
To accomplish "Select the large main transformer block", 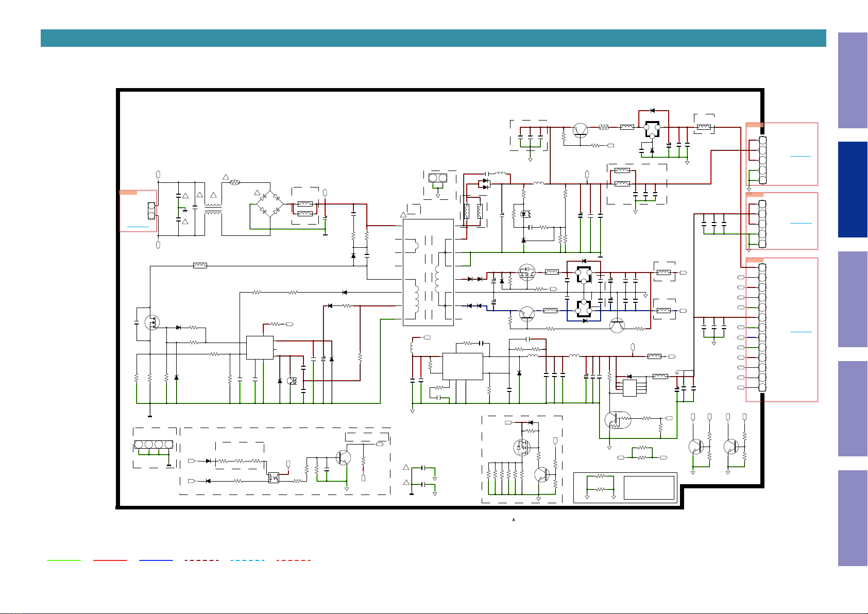I will 428,272.
